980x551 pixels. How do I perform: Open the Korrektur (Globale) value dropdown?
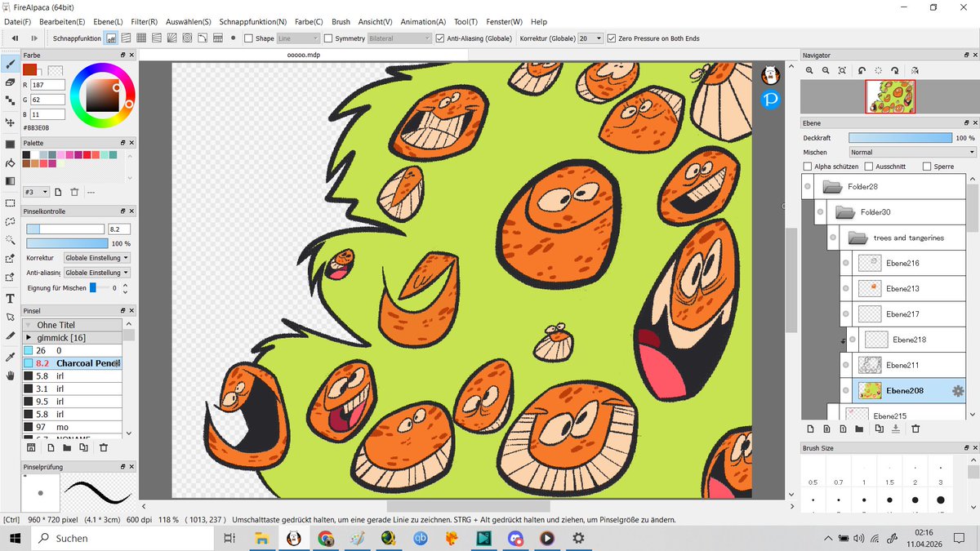tap(590, 38)
